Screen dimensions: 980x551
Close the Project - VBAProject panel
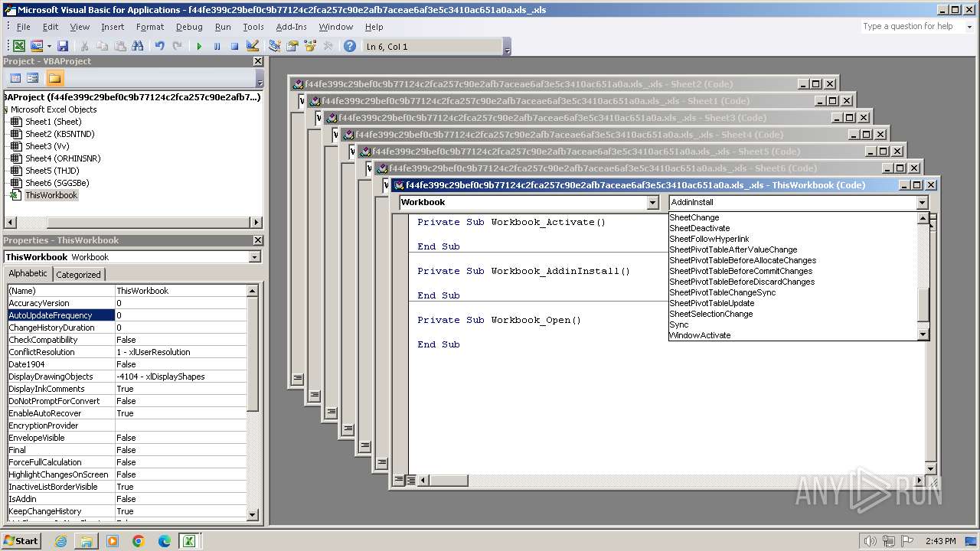point(257,61)
